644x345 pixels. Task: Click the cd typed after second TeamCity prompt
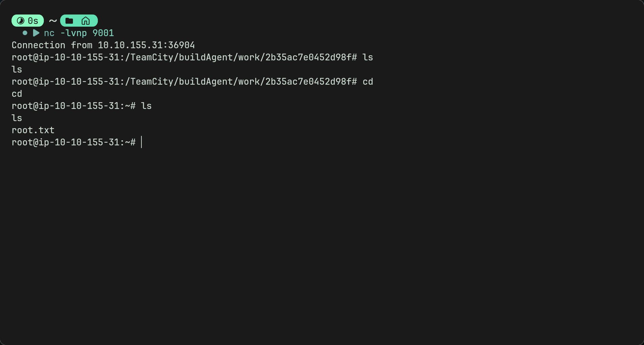point(368,82)
